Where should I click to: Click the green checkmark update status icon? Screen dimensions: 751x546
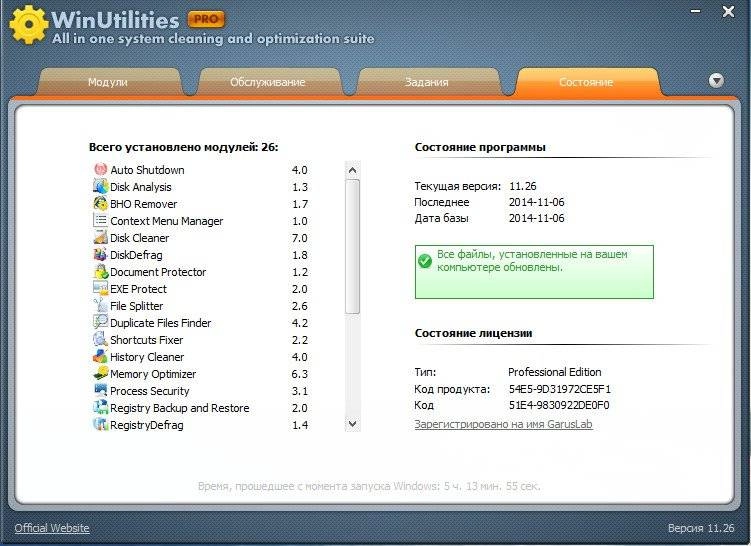425,261
